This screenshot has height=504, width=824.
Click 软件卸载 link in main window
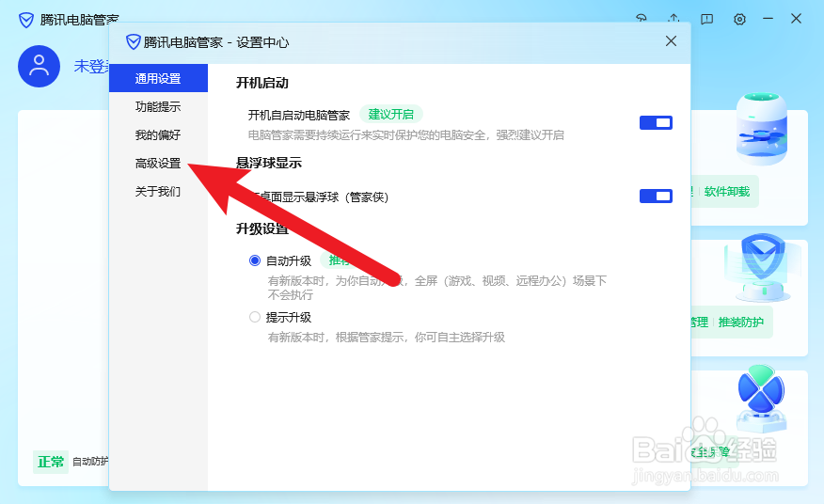tap(727, 192)
